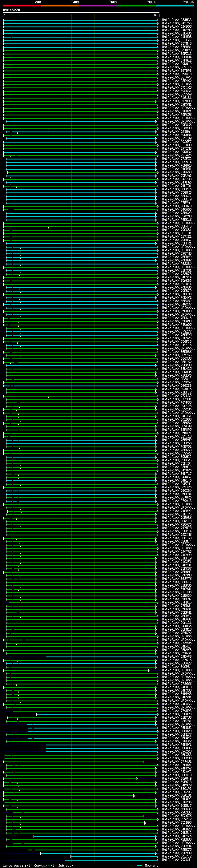
Task: Click the UniRef100_Q017I2 label
Action: [x=177, y=856]
